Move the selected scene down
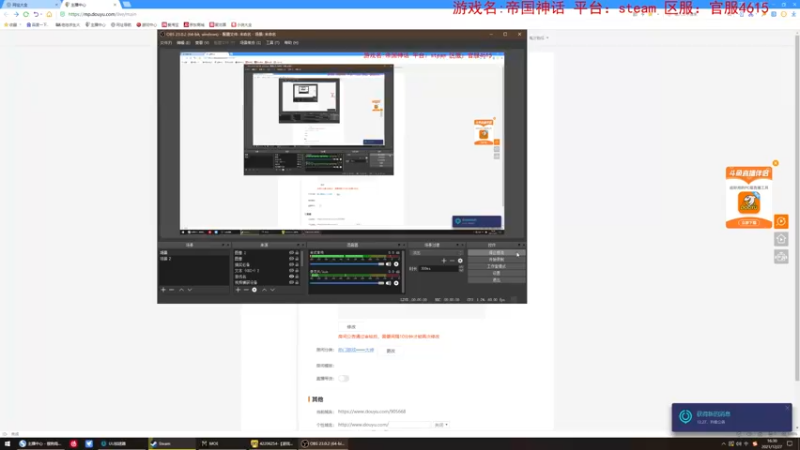800x450 pixels. coord(189,290)
